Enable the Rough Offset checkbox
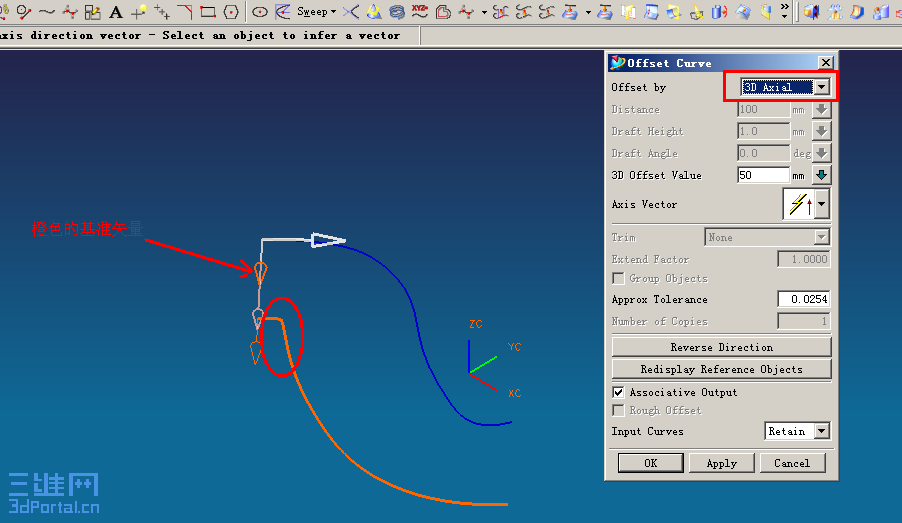 point(618,410)
